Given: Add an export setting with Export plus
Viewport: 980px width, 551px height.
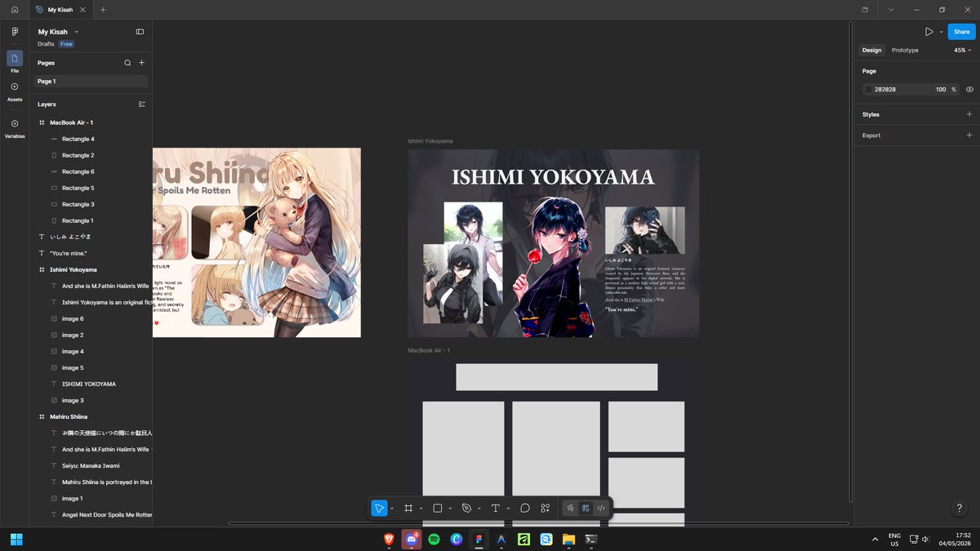Looking at the screenshot, I should coord(969,136).
